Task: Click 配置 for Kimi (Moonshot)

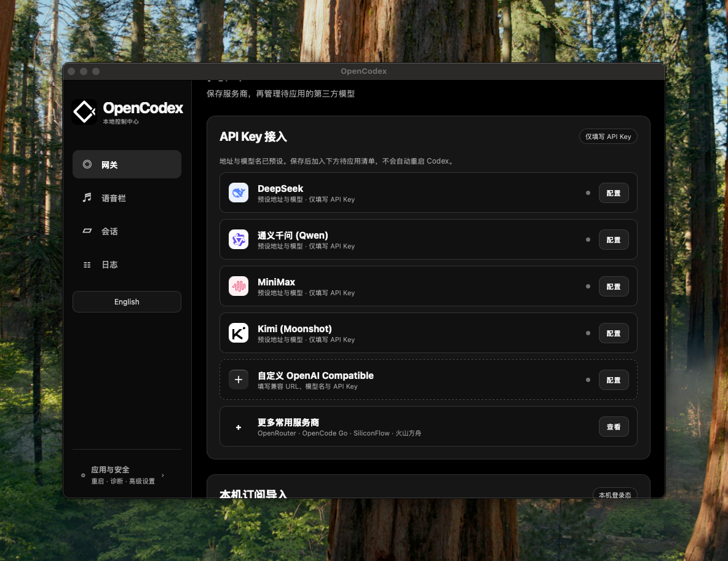Action: 614,333
